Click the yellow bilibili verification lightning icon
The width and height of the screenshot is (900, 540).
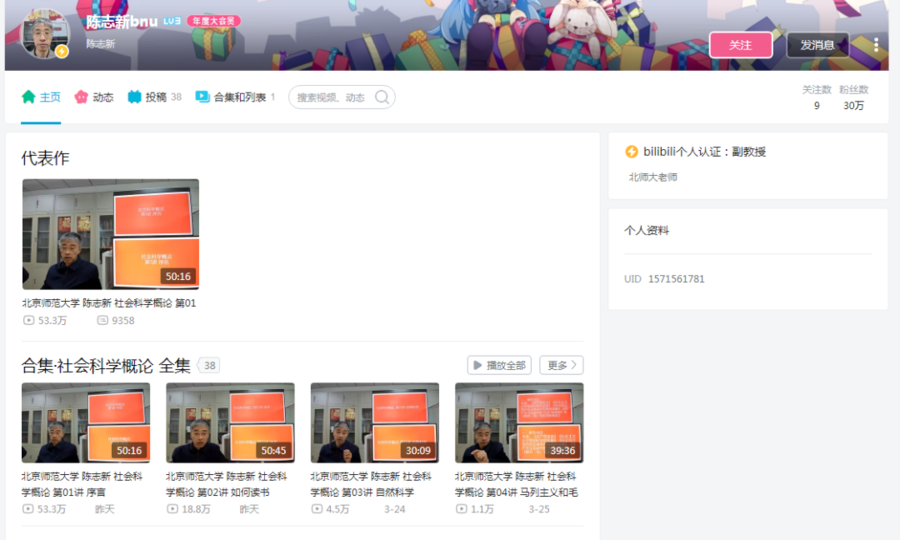(631, 152)
